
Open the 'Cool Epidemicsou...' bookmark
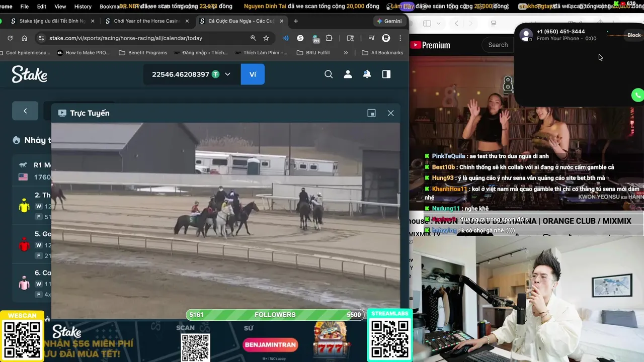pyautogui.click(x=25, y=53)
